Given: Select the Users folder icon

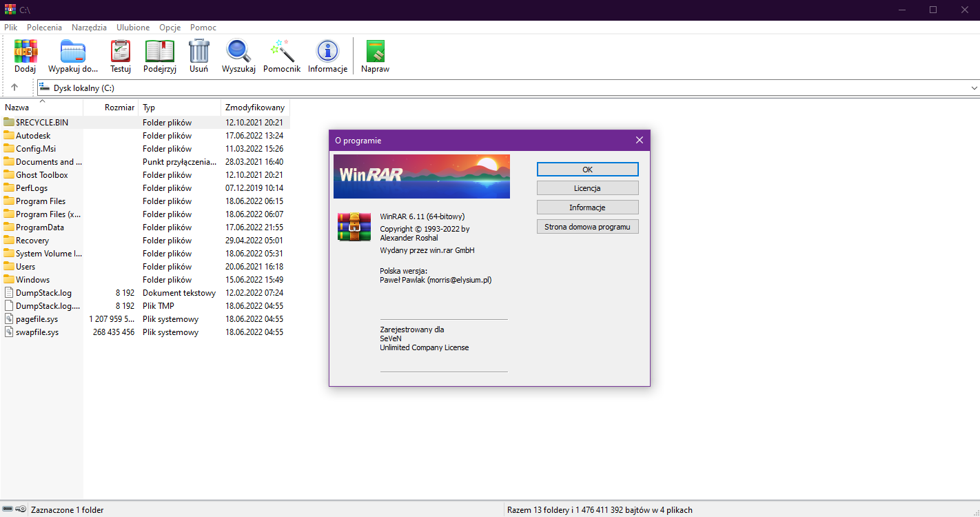Looking at the screenshot, I should point(9,267).
